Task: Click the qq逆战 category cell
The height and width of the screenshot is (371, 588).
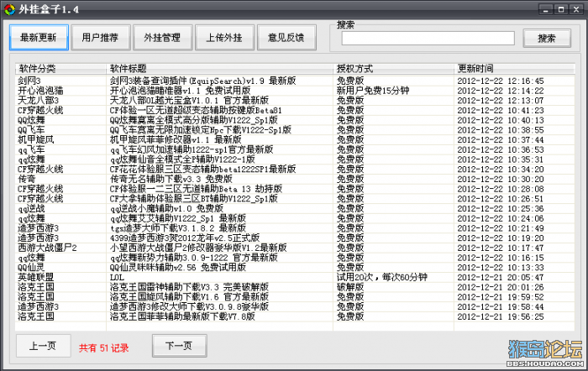Action: (x=32, y=208)
